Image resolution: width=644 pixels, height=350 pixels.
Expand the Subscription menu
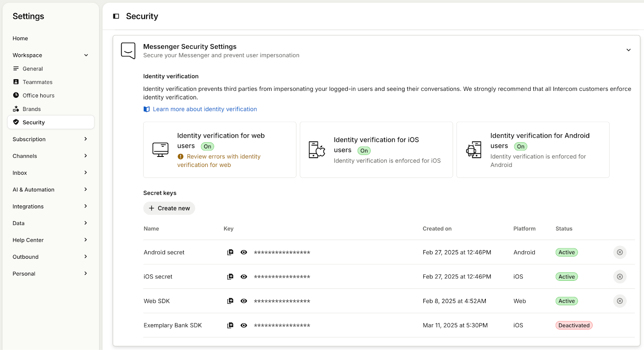tap(86, 139)
